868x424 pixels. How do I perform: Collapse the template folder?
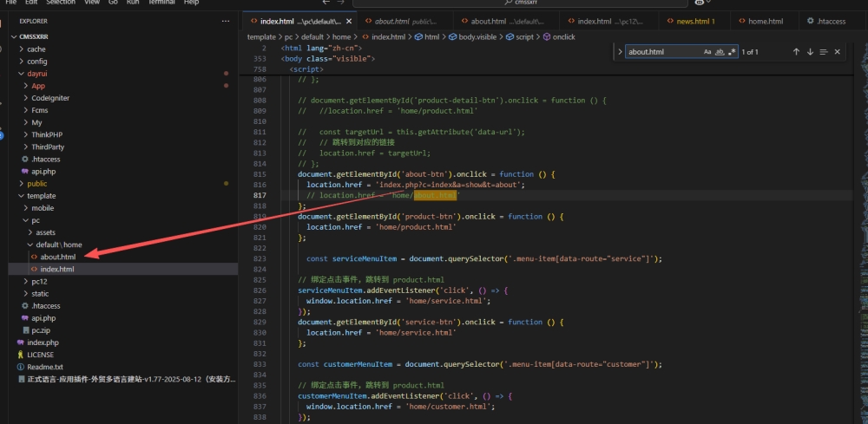click(x=22, y=196)
